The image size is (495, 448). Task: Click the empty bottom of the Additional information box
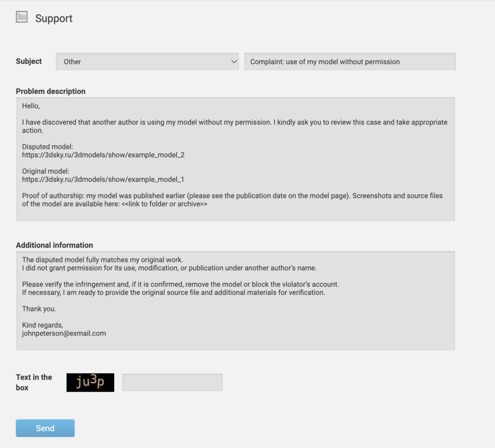(235, 343)
